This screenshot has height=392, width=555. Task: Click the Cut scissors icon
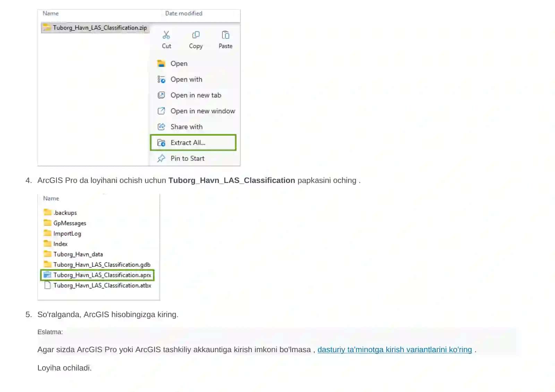(x=166, y=35)
